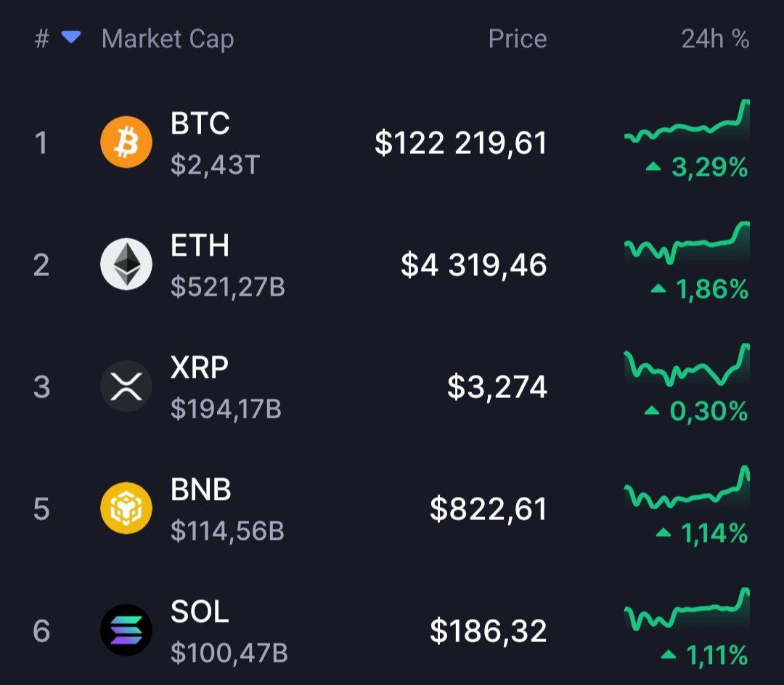Viewport: 784px width, 685px height.
Task: Click the blue sort arrow next to #
Action: point(71,37)
